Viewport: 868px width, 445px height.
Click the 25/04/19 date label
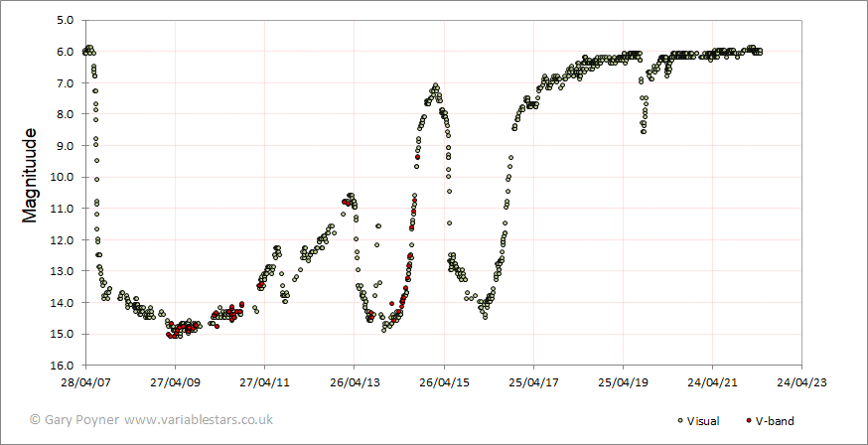click(x=623, y=383)
